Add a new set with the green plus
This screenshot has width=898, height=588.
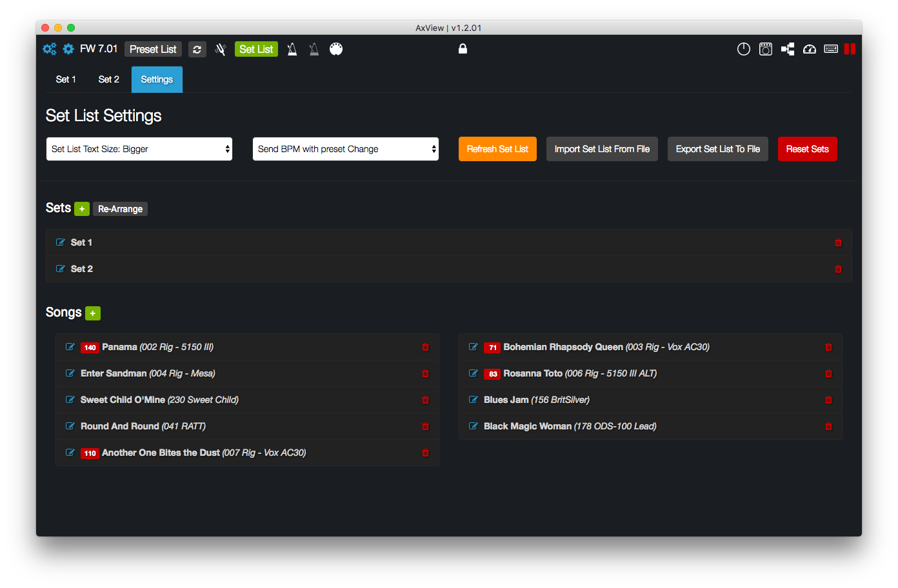(82, 209)
